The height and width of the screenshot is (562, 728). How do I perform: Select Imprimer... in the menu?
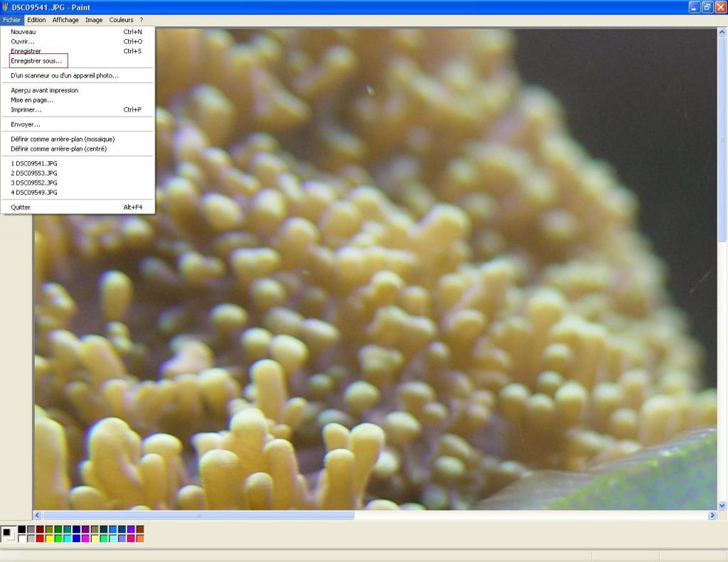(x=77, y=110)
